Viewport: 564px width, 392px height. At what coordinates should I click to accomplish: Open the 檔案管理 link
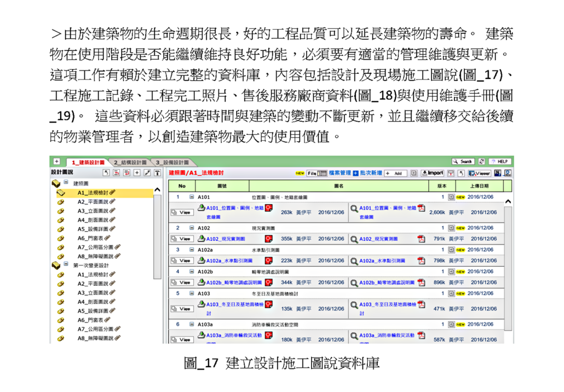[x=340, y=173]
